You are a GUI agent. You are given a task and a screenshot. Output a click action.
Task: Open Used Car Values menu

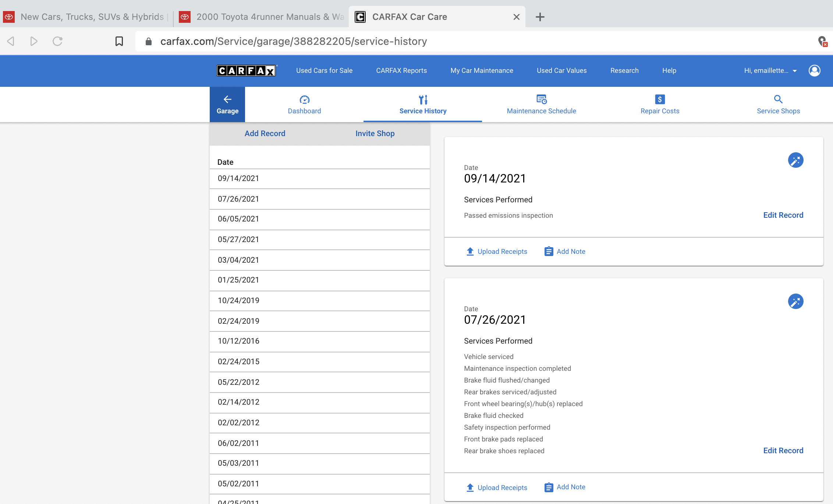561,71
